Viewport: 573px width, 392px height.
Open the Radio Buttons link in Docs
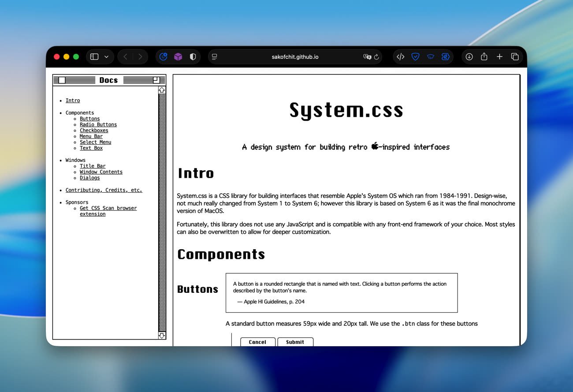coord(98,125)
